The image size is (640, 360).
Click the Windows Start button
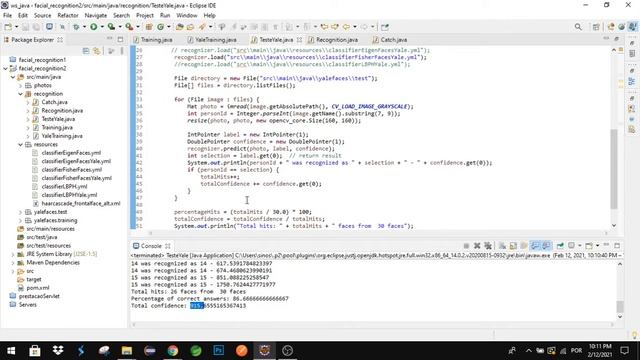(x=11, y=351)
